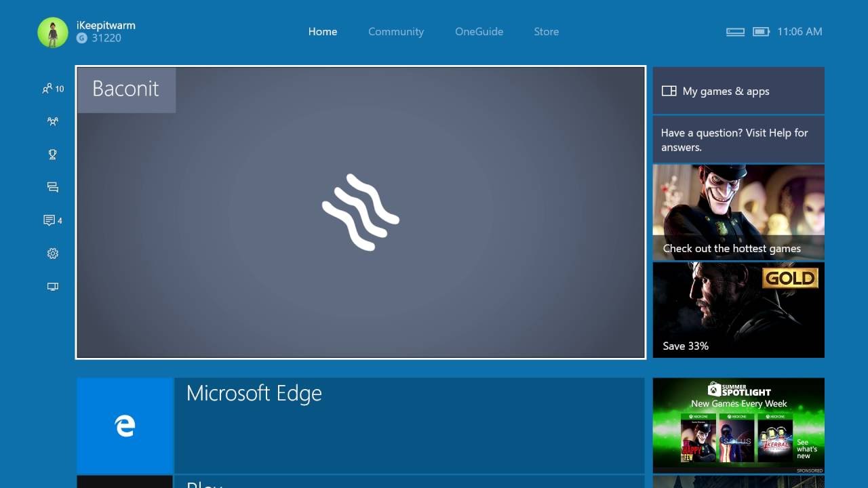Image resolution: width=868 pixels, height=488 pixels.
Task: Open My games & apps
Action: (x=738, y=90)
